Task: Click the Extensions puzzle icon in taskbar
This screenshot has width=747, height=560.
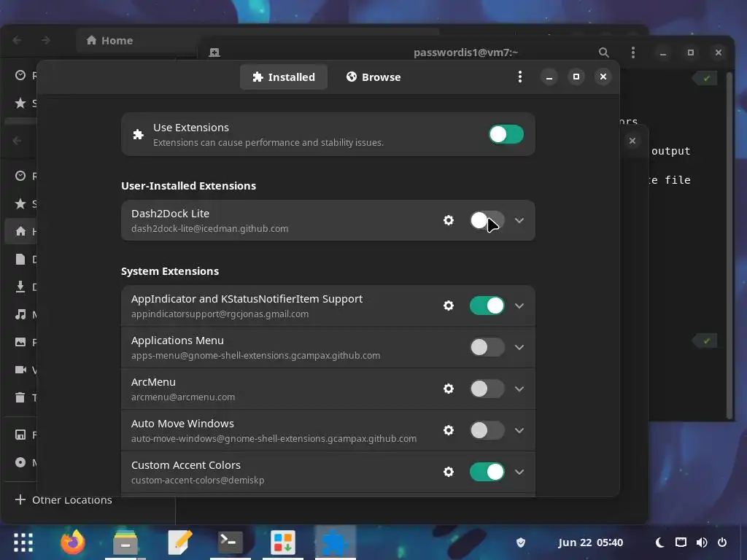Action: coord(335,542)
